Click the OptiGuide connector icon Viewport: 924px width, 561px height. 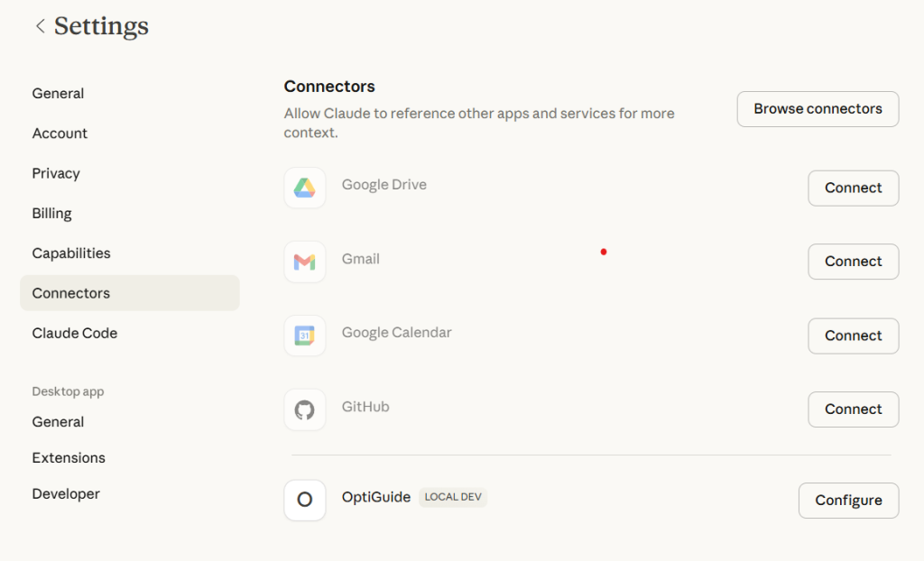point(304,500)
